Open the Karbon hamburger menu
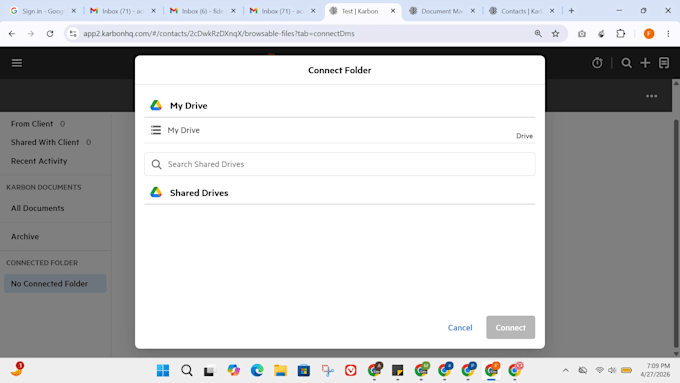The image size is (680, 383). (17, 63)
